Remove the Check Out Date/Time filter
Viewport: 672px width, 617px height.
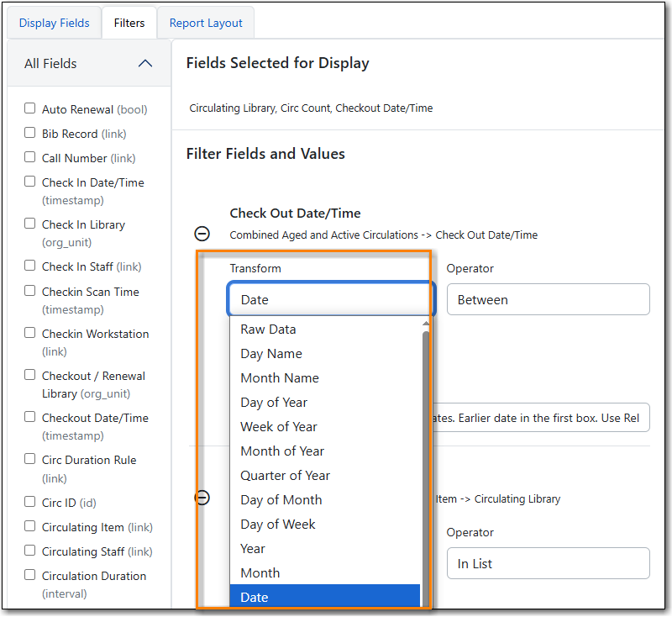point(202,234)
